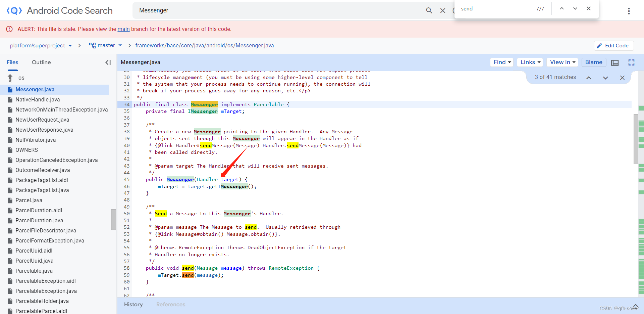
Task: Open platform/superproject project dropdown
Action: pyautogui.click(x=41, y=46)
